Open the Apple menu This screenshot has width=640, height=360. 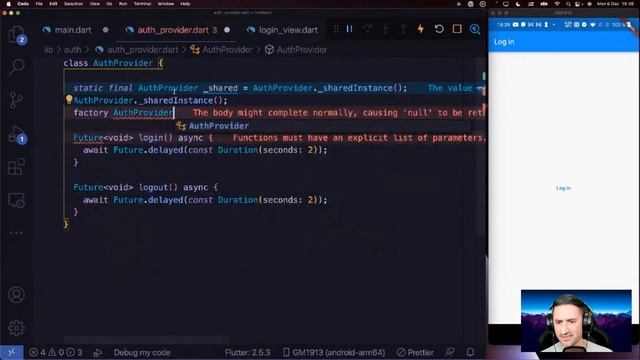(x=8, y=4)
